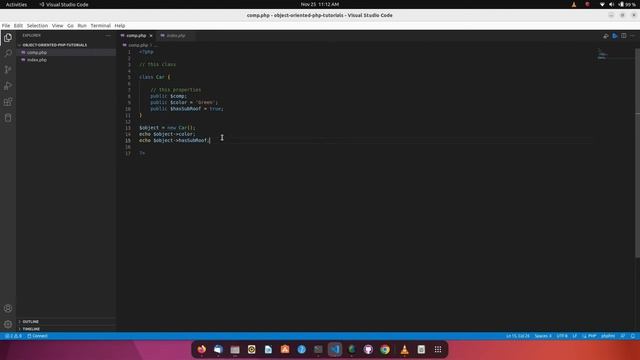This screenshot has width=640, height=360.
Task: Click VLC indicator in top system tray
Action: 574,4
